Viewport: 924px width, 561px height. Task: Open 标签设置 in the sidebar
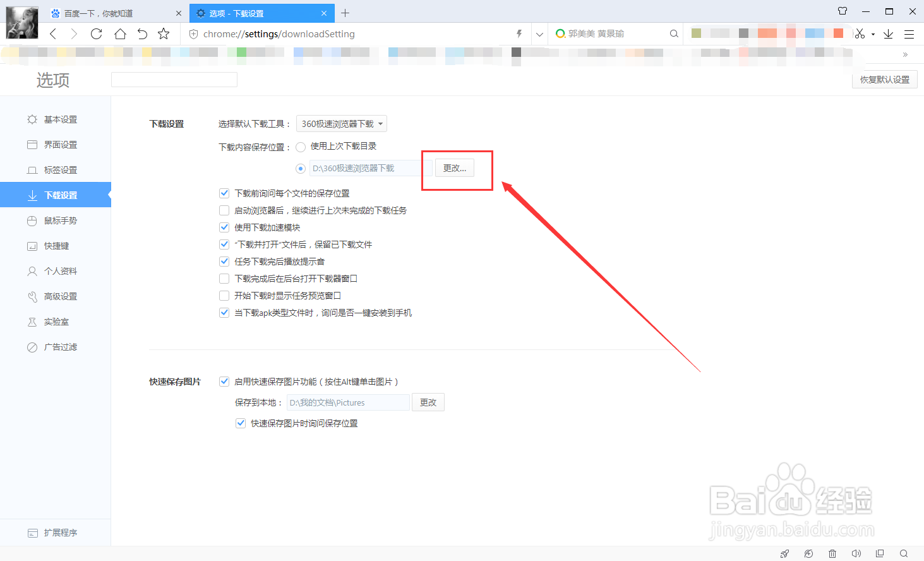pyautogui.click(x=56, y=170)
